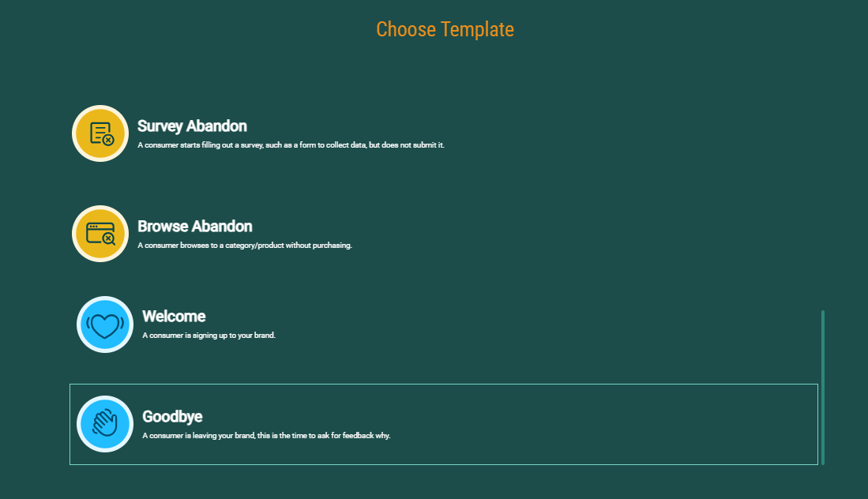This screenshot has width=868, height=499.
Task: Click the Survey Abandon form icon
Action: [x=100, y=133]
